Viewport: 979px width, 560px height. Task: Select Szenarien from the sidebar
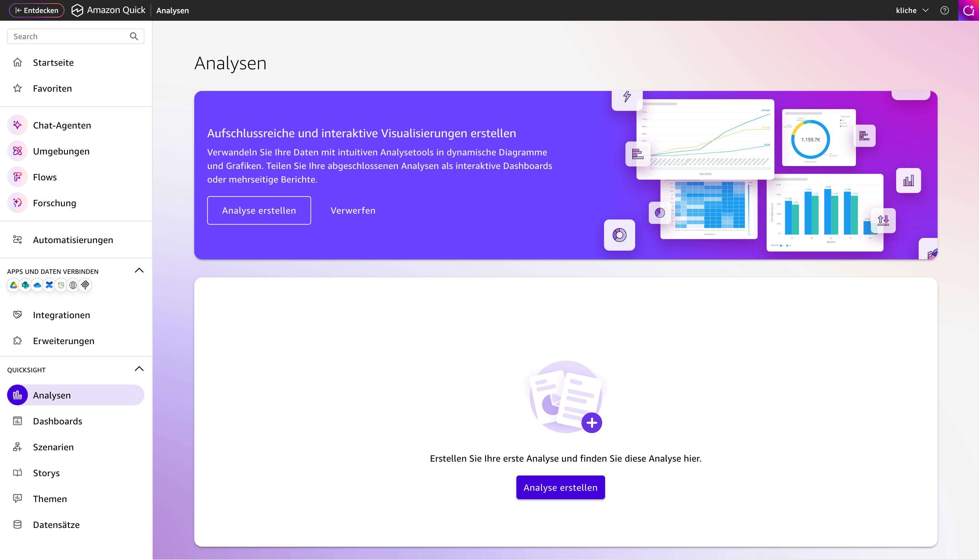tap(53, 447)
